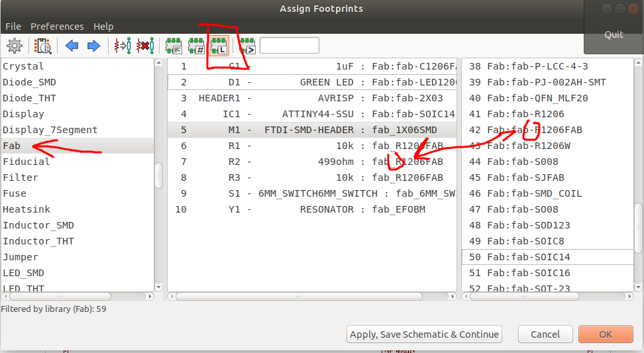The width and height of the screenshot is (644, 353).
Task: Choose footprint 48 Fab:fab-SOD123
Action: point(547,225)
